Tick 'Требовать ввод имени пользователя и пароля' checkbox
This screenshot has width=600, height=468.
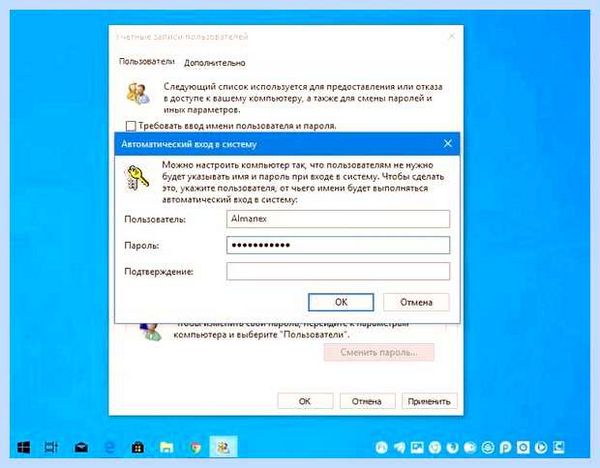131,126
